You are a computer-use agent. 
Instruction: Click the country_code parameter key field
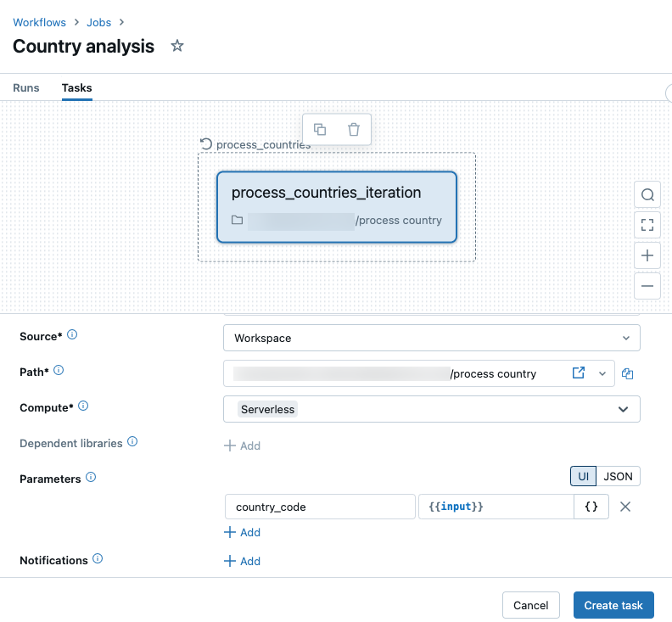point(319,507)
